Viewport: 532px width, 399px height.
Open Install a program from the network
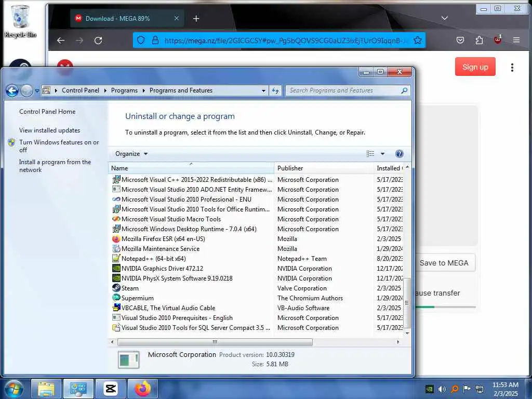point(55,166)
